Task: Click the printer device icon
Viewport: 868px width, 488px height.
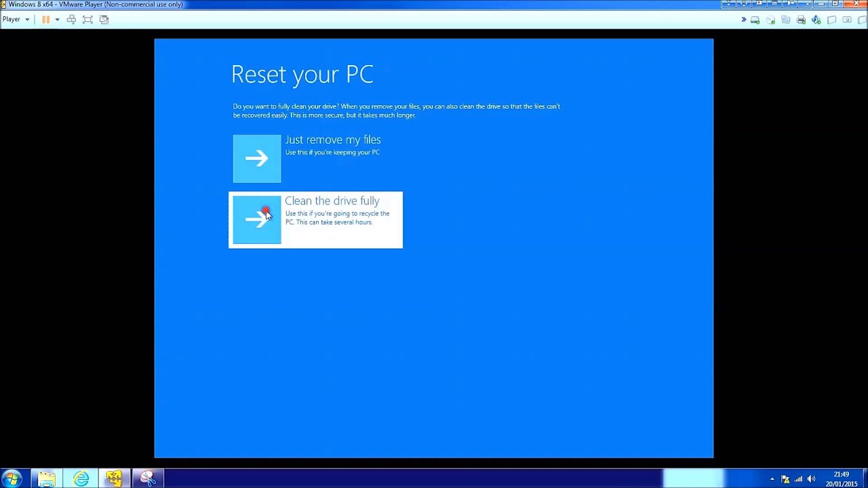Action: coord(801,20)
